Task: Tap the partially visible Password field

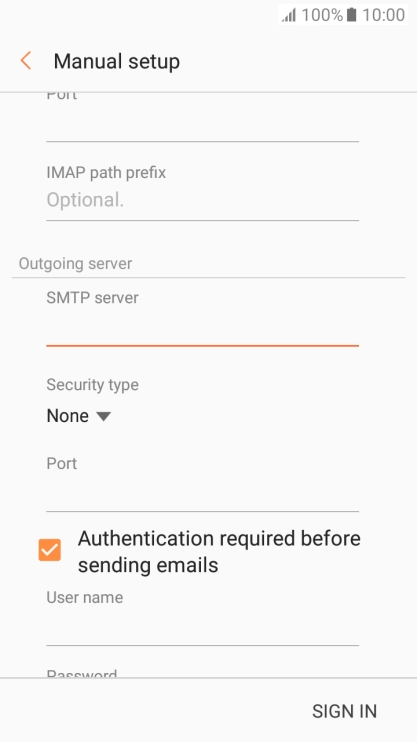Action: point(203,673)
